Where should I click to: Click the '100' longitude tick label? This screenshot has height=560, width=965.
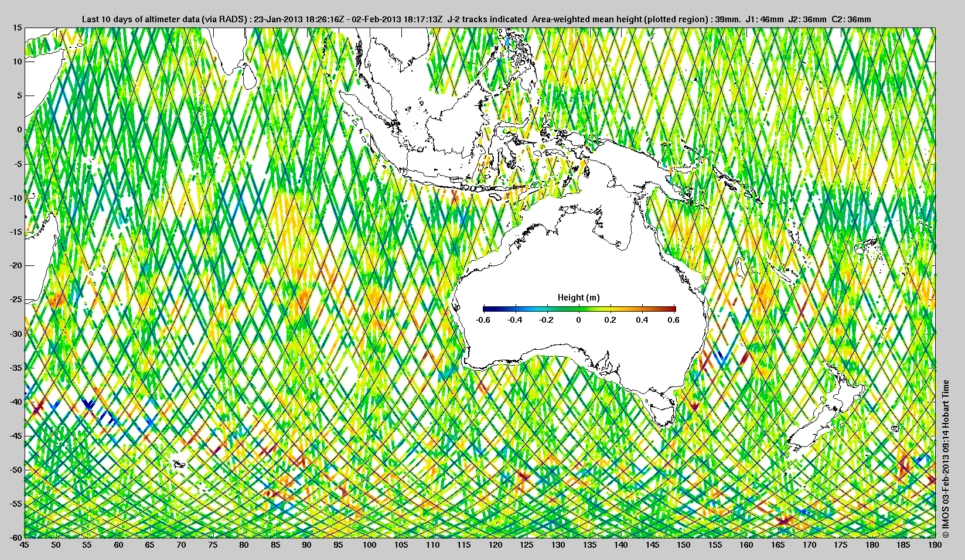pyautogui.click(x=369, y=545)
